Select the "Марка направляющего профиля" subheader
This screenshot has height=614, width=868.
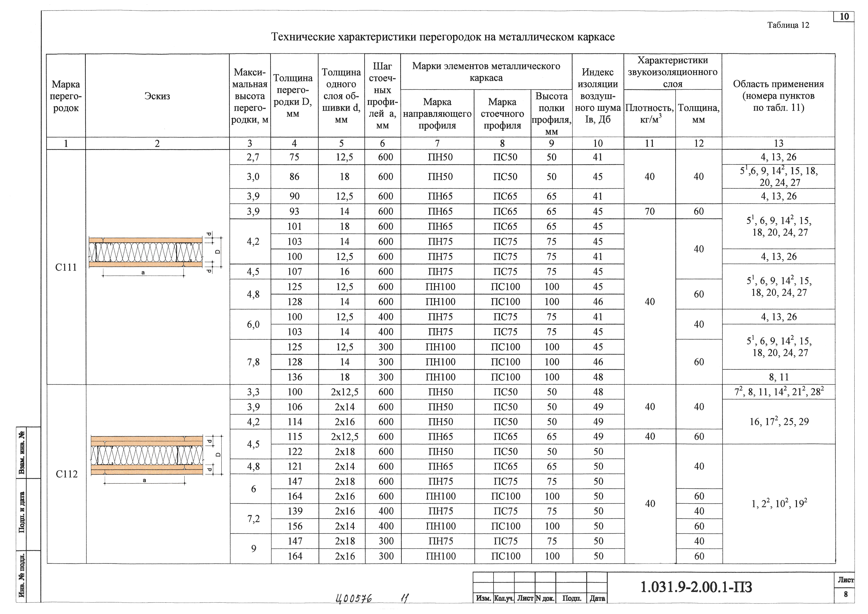437,113
